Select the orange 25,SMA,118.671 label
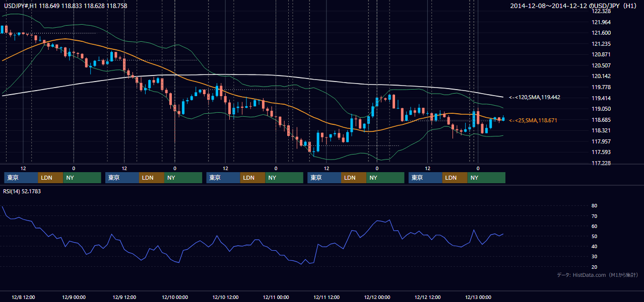Screen dimensions: 644x302 click(x=533, y=120)
